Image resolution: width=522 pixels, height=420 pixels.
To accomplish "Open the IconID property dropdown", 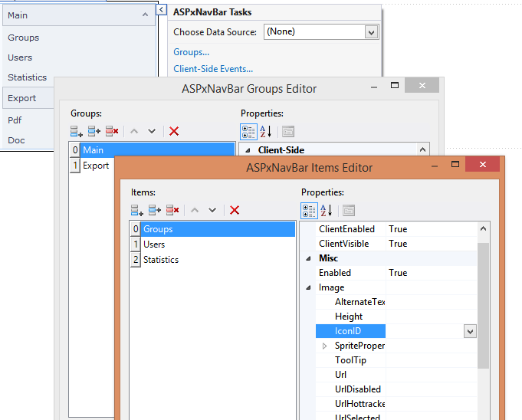I will click(x=470, y=331).
